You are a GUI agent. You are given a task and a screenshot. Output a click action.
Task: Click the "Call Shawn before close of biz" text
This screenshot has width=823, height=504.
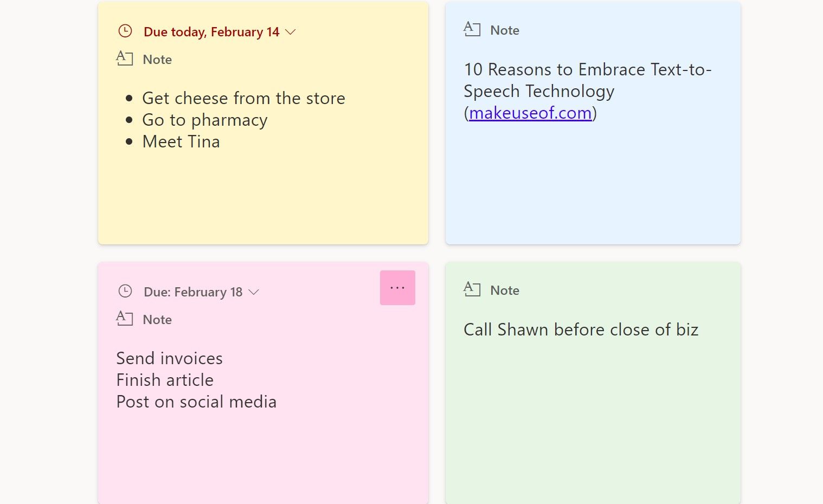pos(581,329)
